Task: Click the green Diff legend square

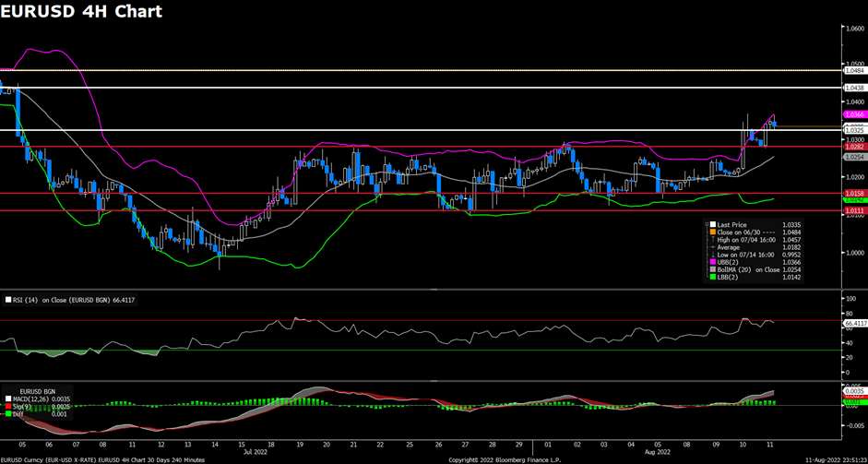Action: 9,413
